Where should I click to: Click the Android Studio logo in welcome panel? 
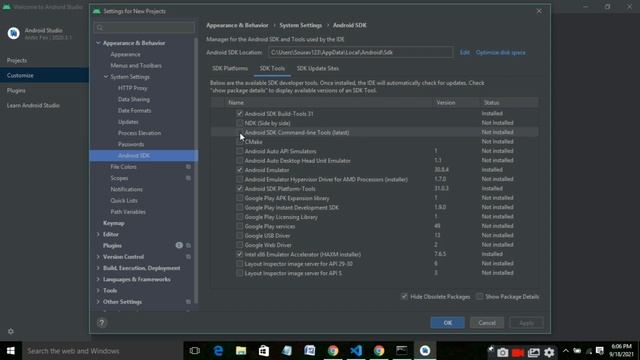(x=13, y=33)
